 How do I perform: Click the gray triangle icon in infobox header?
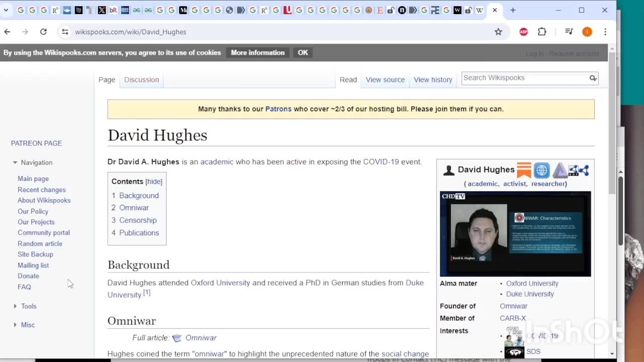[559, 170]
